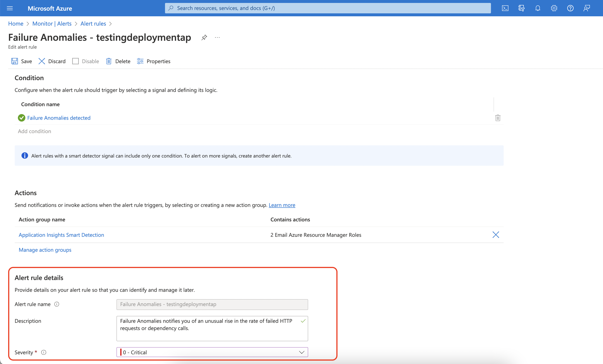This screenshot has height=364, width=603.
Task: Open the Feedback icon in the header
Action: [x=587, y=8]
